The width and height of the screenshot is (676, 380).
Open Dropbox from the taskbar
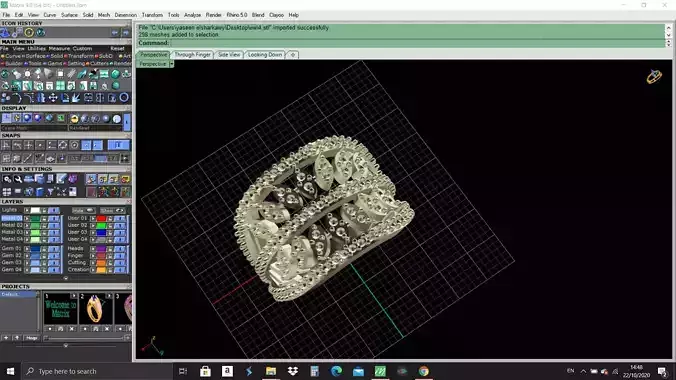click(293, 371)
